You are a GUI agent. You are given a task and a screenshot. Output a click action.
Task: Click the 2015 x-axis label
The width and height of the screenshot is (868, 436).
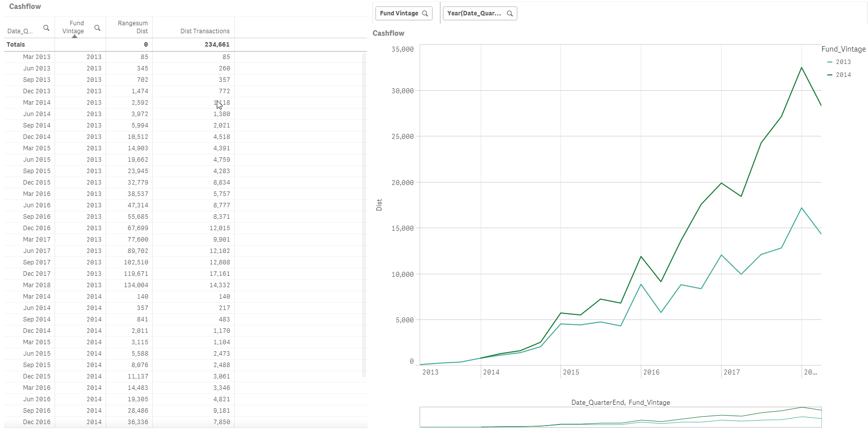pyautogui.click(x=571, y=372)
